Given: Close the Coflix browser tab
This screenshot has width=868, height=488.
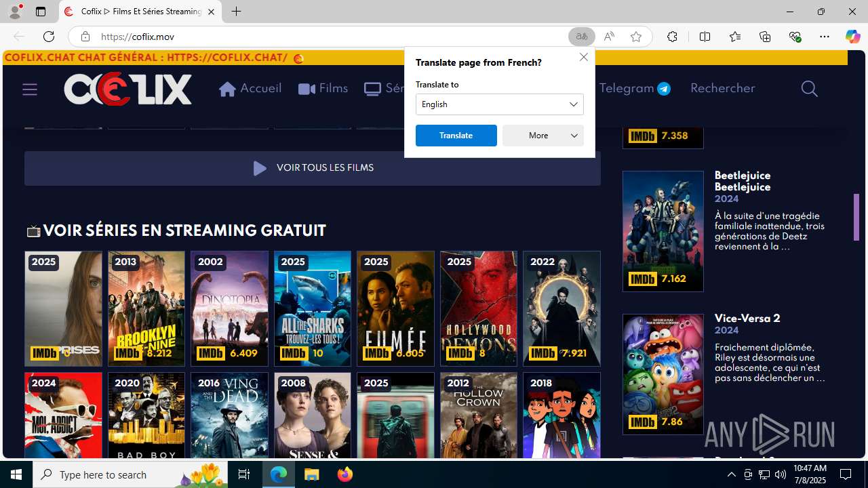Looking at the screenshot, I should click(x=211, y=12).
